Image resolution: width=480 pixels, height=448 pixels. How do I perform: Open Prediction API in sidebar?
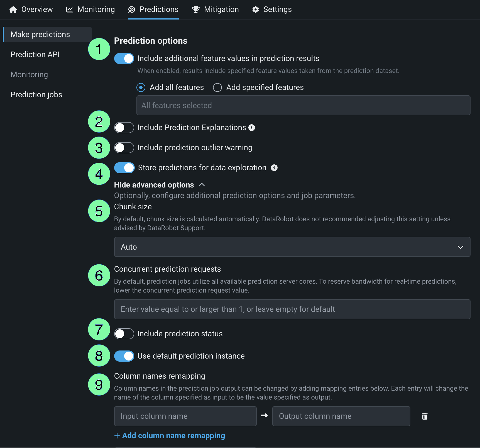click(x=35, y=55)
